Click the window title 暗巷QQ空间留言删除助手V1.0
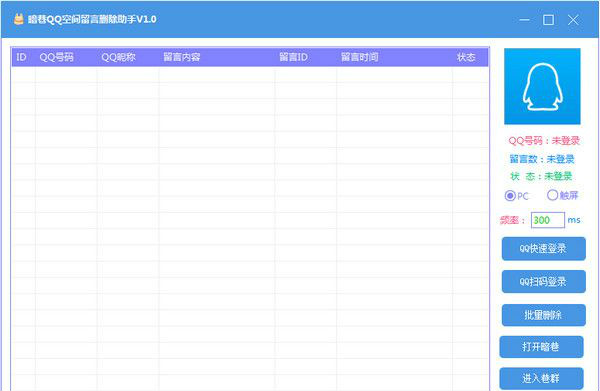The height and width of the screenshot is (391, 600). [x=92, y=19]
